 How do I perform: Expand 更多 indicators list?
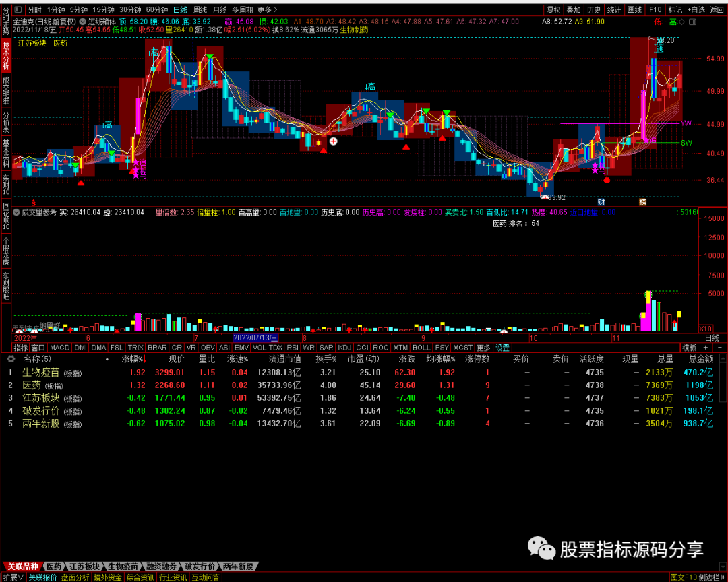coord(483,348)
